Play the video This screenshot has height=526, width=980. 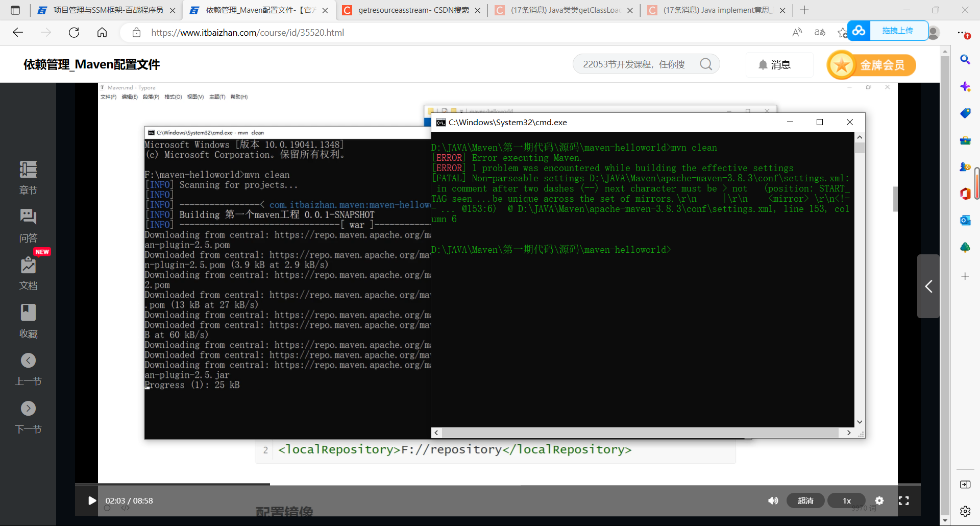tap(92, 500)
